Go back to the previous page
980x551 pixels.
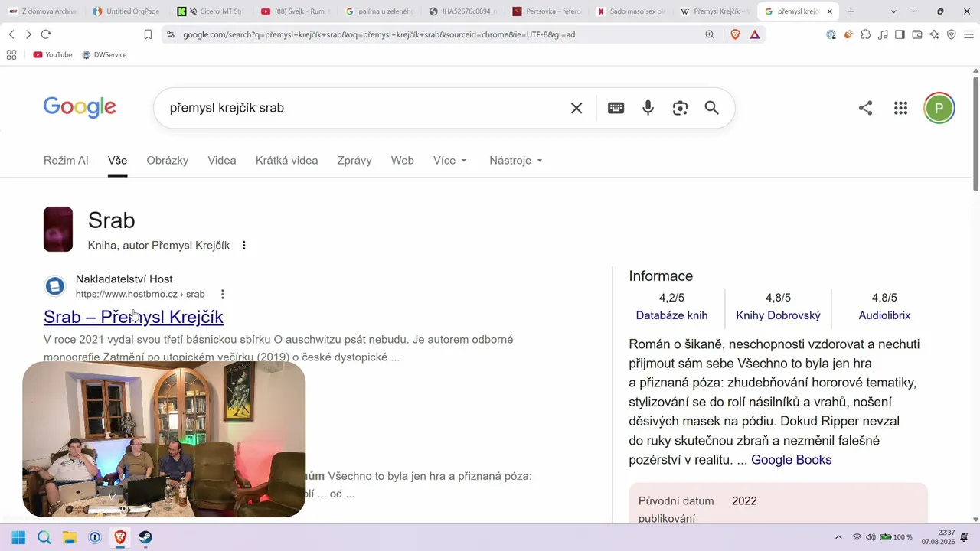[x=11, y=34]
